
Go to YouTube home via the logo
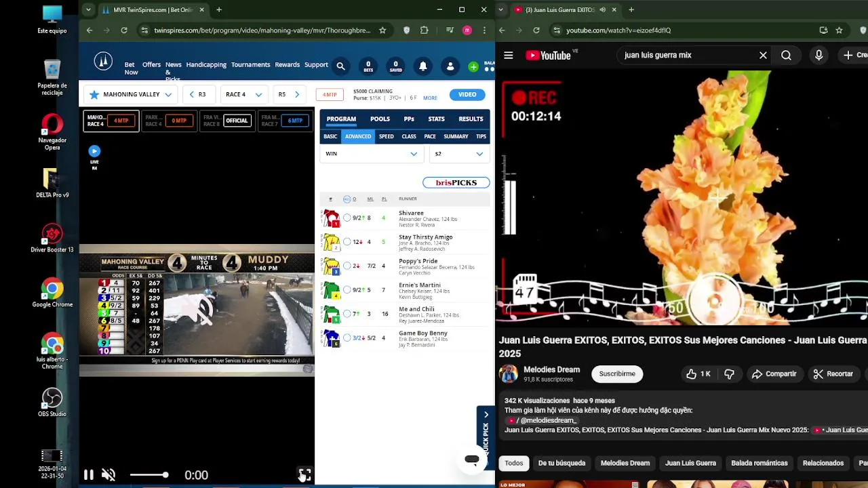point(548,56)
